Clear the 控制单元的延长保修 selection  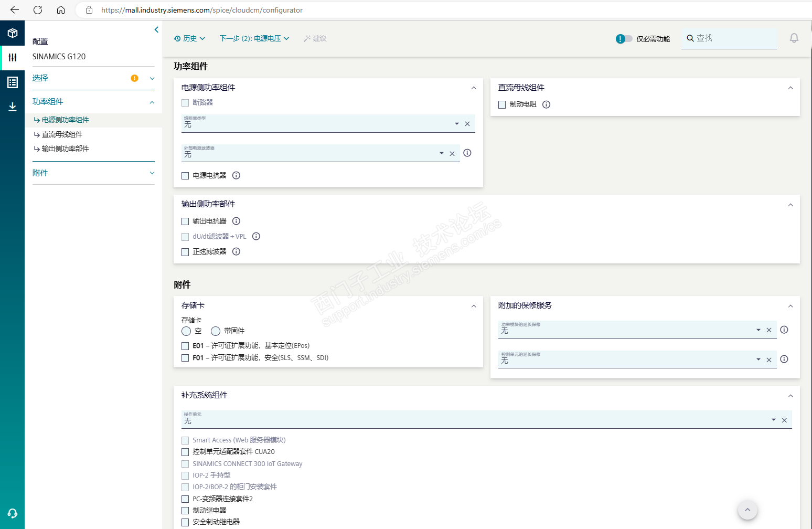[769, 360]
